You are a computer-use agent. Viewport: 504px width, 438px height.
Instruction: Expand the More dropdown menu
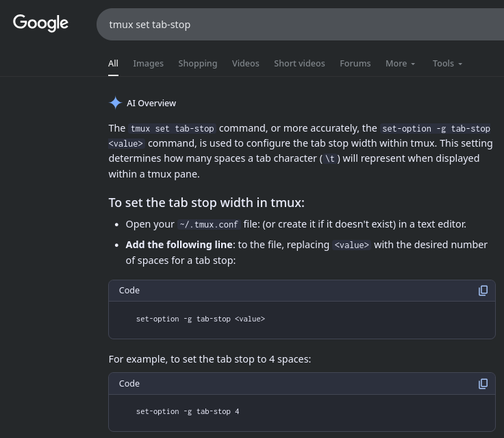tap(400, 63)
